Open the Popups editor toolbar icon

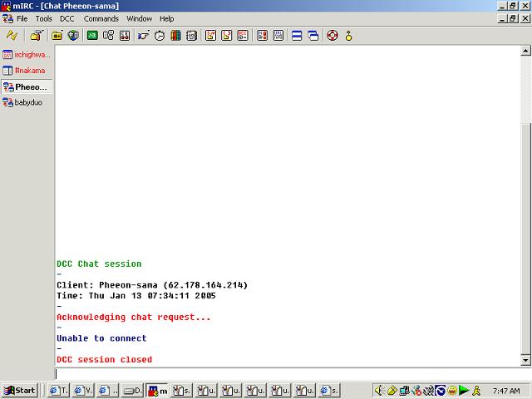click(108, 35)
